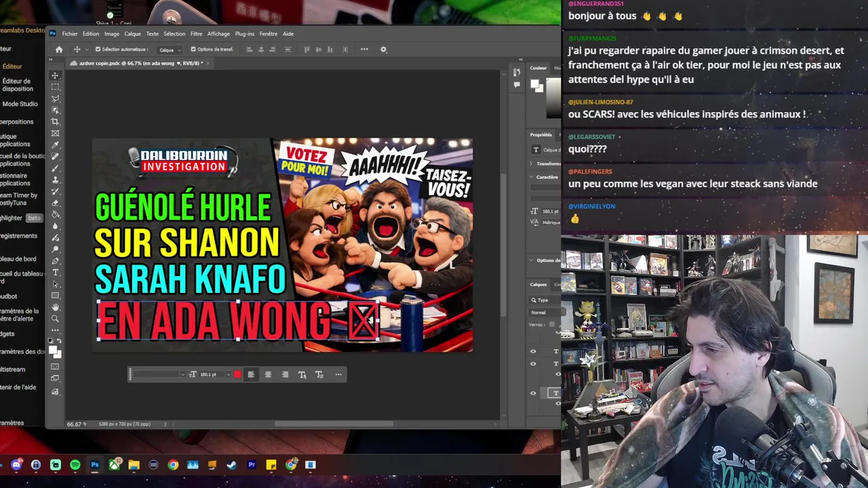Select the Rectangle shape tool

pos(55,295)
